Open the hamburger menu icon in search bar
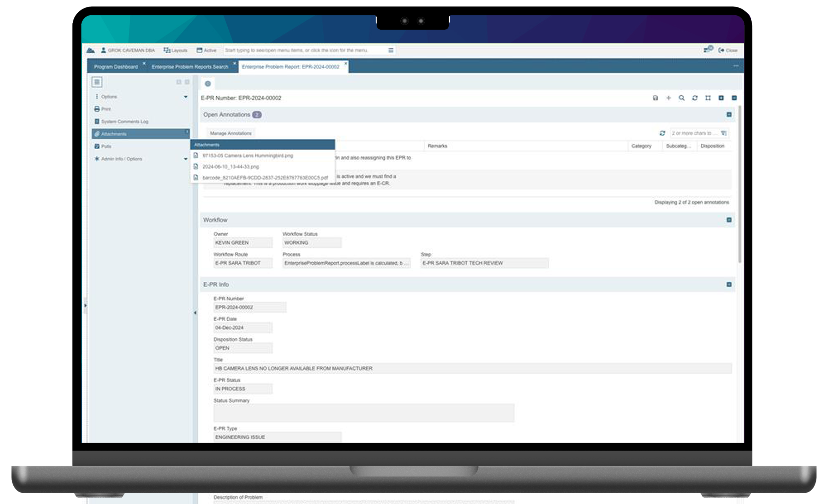826x504 pixels. [391, 50]
